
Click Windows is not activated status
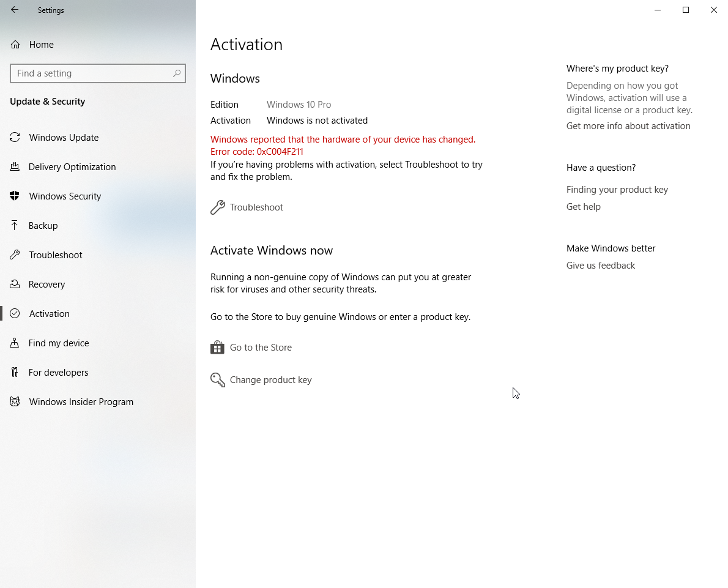(x=317, y=121)
